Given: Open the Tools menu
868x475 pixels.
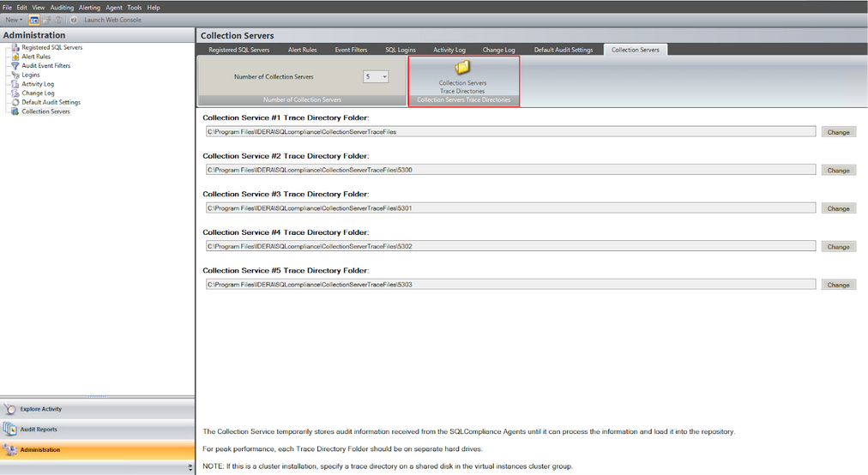Looking at the screenshot, I should [135, 7].
